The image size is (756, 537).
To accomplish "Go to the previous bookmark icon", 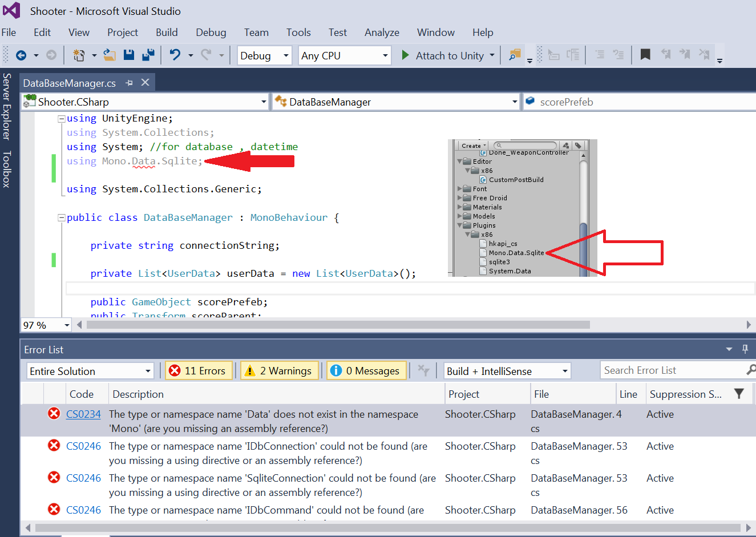I will [666, 55].
